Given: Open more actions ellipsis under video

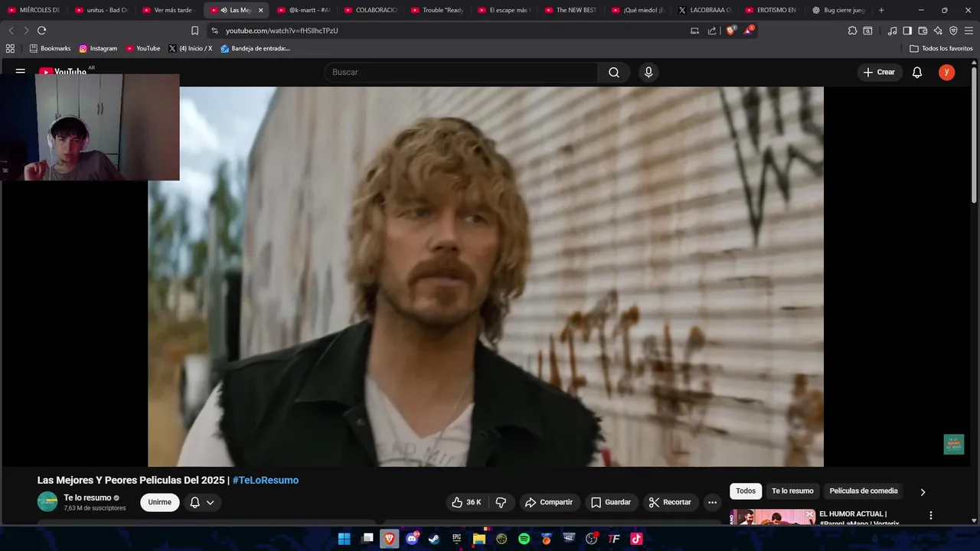Looking at the screenshot, I should (x=713, y=502).
